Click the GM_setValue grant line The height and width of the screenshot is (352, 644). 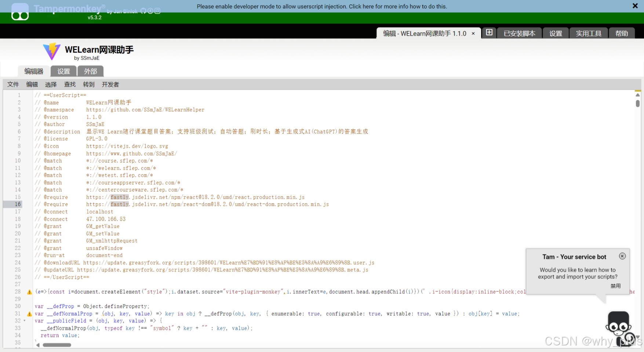[103, 234]
